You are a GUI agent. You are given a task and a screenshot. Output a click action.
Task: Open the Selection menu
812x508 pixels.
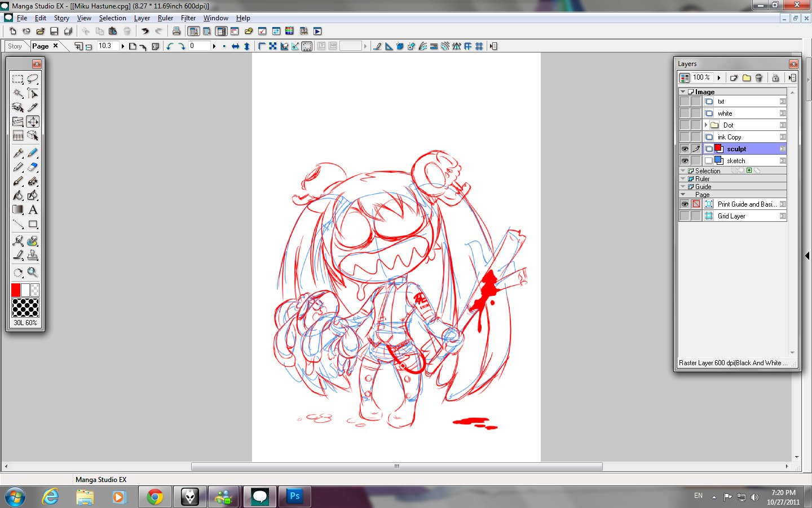113,18
